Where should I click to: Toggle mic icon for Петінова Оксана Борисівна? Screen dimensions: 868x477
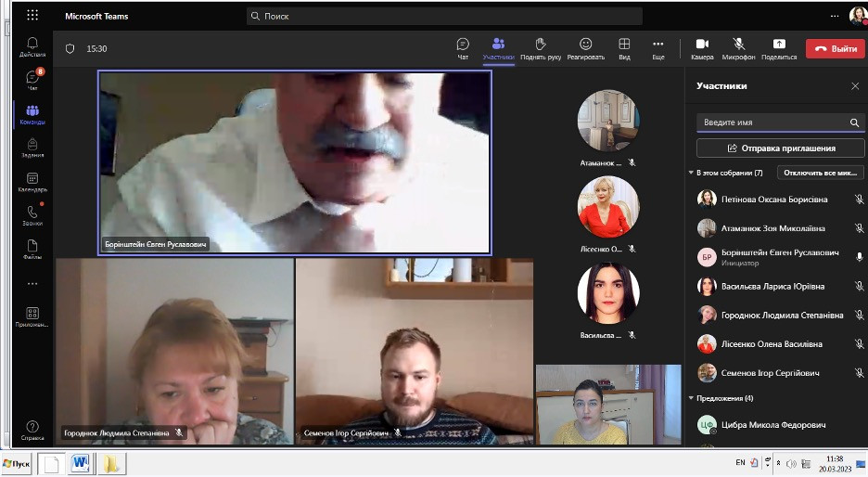[859, 199]
